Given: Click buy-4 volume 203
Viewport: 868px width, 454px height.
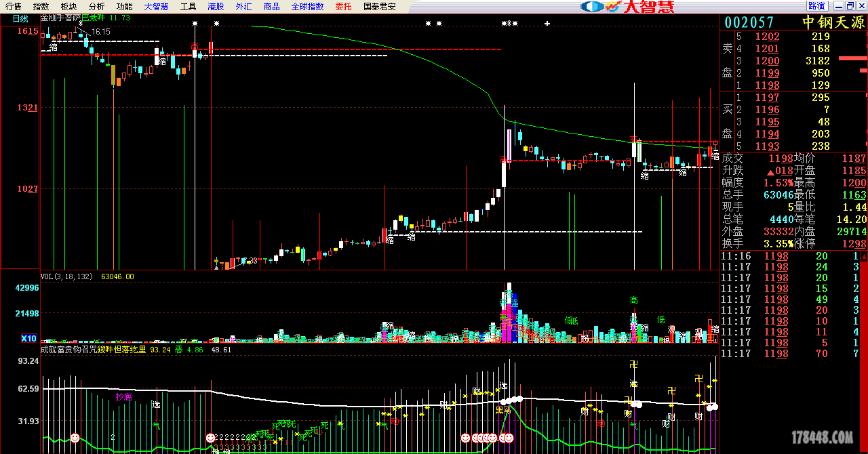Looking at the screenshot, I should (x=821, y=134).
